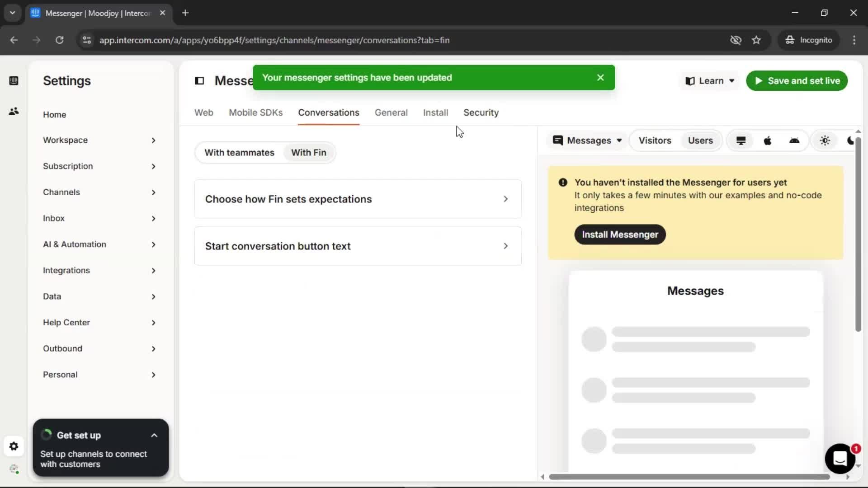Select the Apple iOS preview icon

tap(768, 141)
